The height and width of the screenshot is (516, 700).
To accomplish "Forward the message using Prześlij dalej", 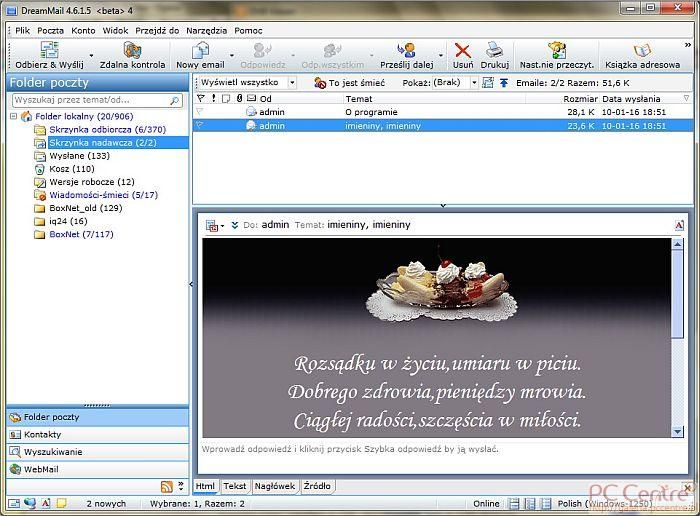I will [406, 50].
